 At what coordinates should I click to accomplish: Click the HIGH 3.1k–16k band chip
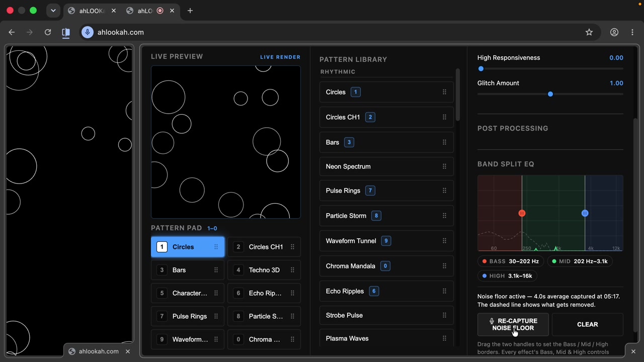point(507,276)
